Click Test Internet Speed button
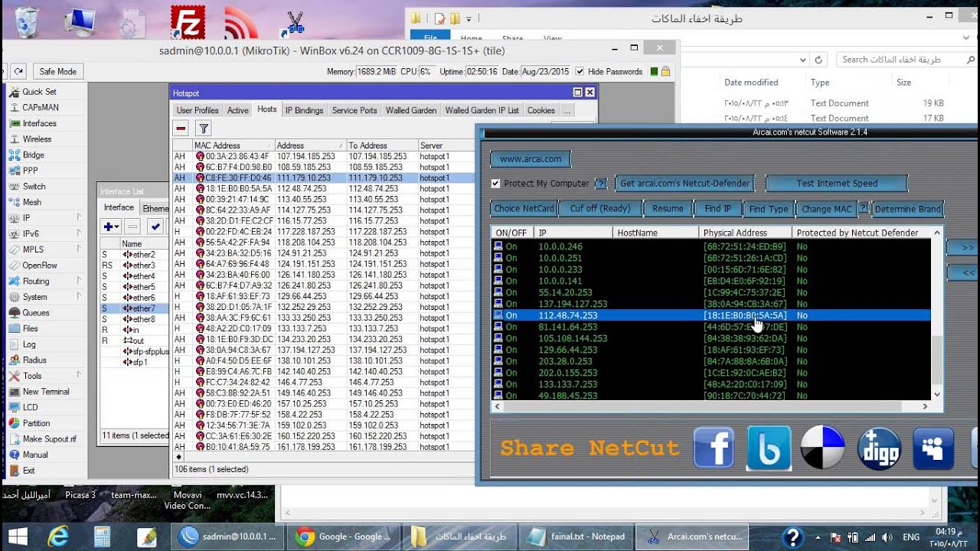 (x=837, y=184)
